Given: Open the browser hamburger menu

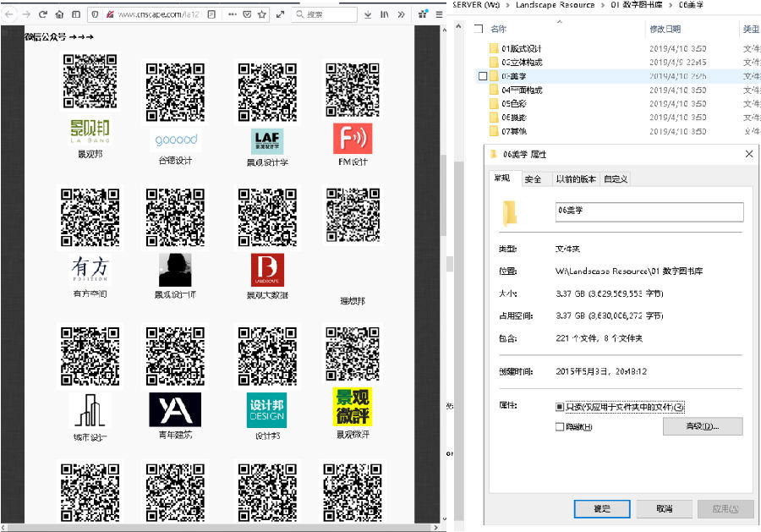Looking at the screenshot, I should click(439, 14).
